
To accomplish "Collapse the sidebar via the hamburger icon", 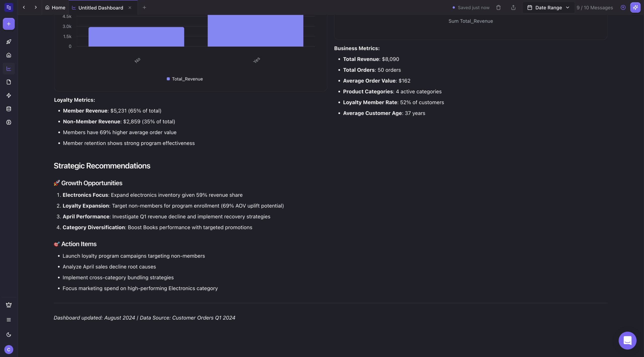I will (x=9, y=320).
